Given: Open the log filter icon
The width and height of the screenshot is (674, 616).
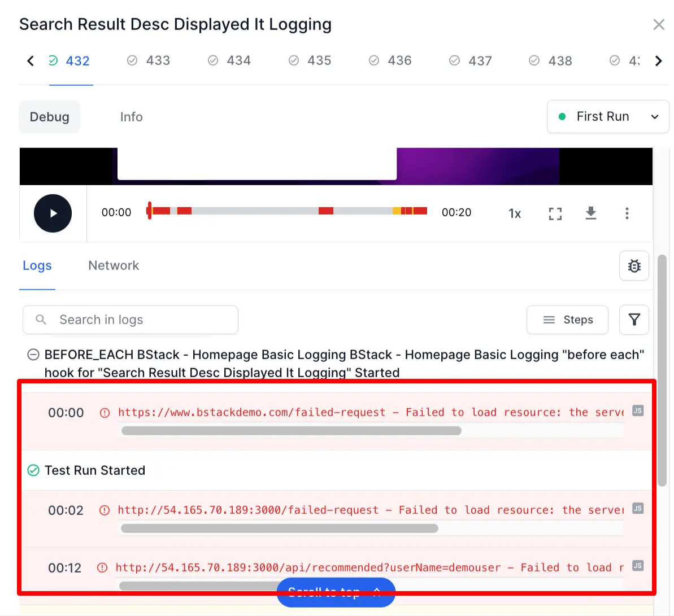Looking at the screenshot, I should coord(634,320).
